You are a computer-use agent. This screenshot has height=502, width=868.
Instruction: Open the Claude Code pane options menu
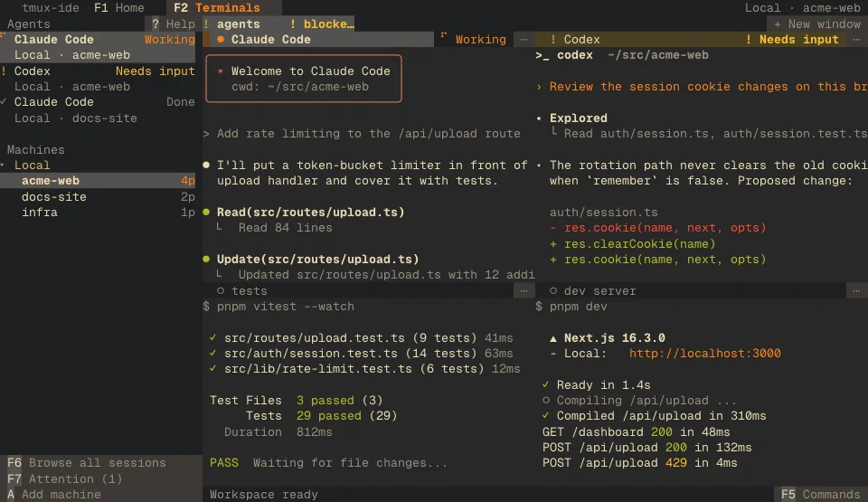(524, 39)
